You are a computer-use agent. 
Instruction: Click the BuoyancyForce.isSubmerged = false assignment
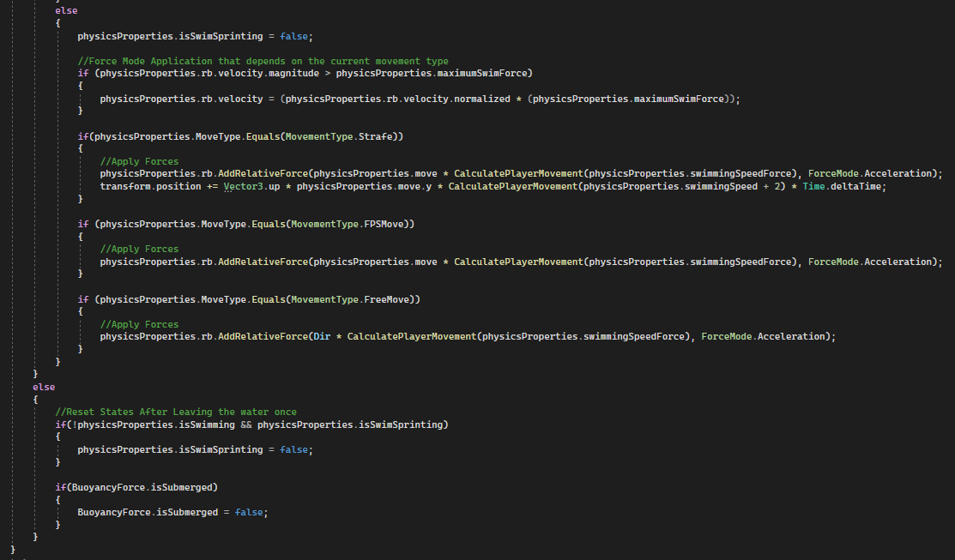172,512
